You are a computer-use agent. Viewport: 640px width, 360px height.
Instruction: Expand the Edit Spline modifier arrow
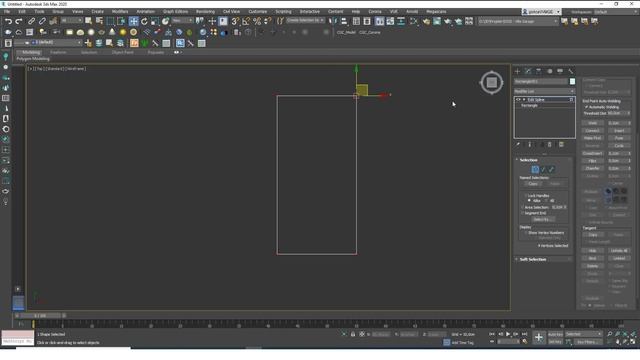(x=524, y=100)
